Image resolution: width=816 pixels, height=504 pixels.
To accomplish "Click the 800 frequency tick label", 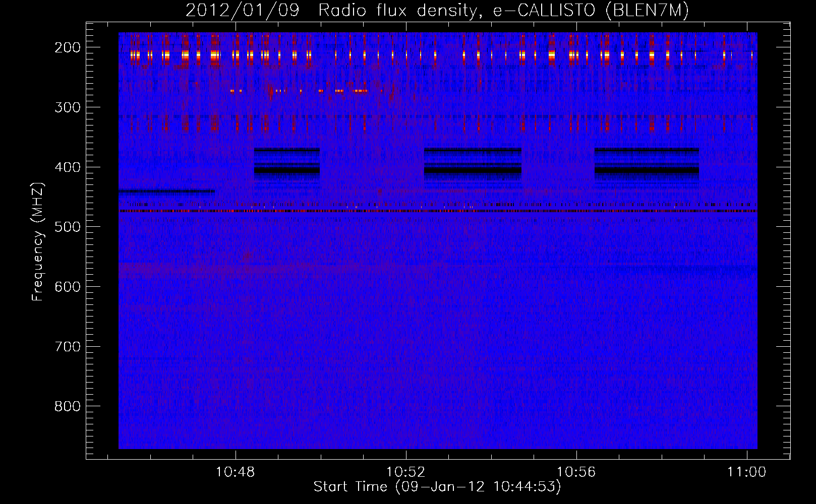I will tap(68, 406).
